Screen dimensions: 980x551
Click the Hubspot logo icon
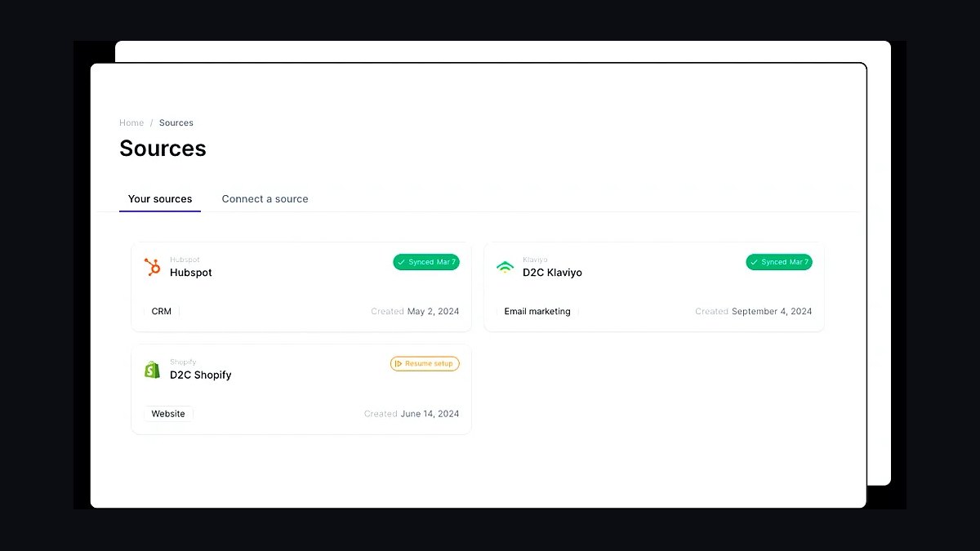[153, 267]
